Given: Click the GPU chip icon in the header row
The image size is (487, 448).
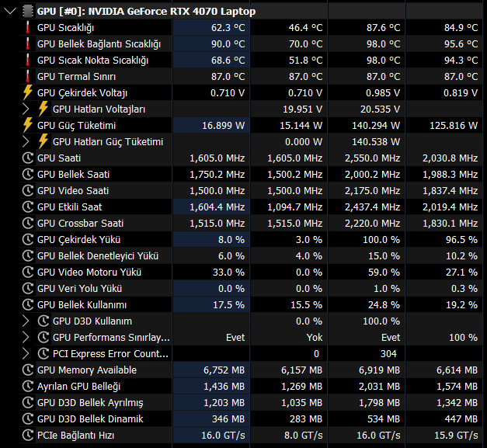Looking at the screenshot, I should [28, 11].
